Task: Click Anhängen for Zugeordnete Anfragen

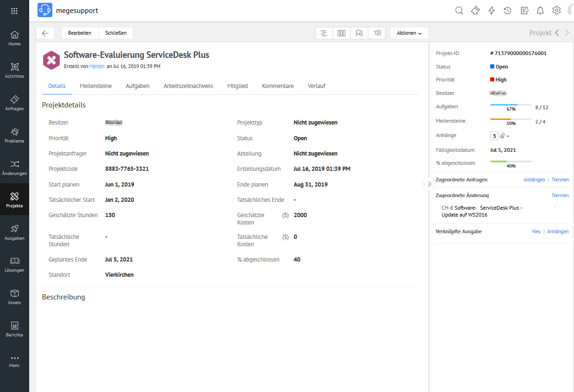Action: 534,180
